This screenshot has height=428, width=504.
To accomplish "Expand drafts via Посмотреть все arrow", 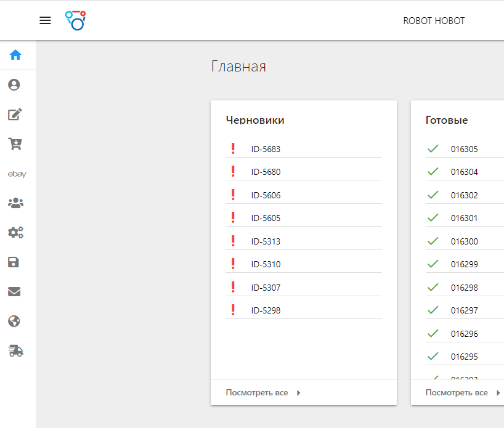I will (x=298, y=392).
